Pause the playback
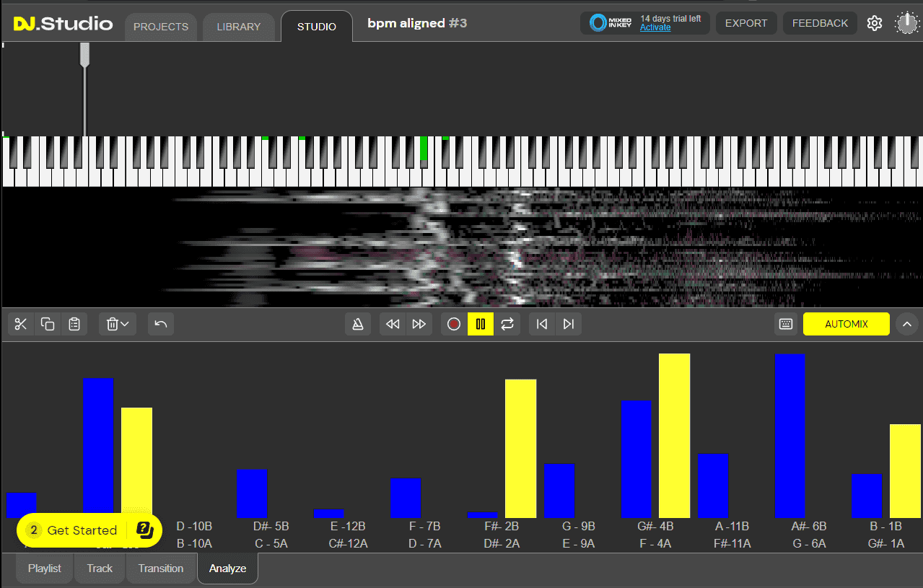 tap(480, 324)
